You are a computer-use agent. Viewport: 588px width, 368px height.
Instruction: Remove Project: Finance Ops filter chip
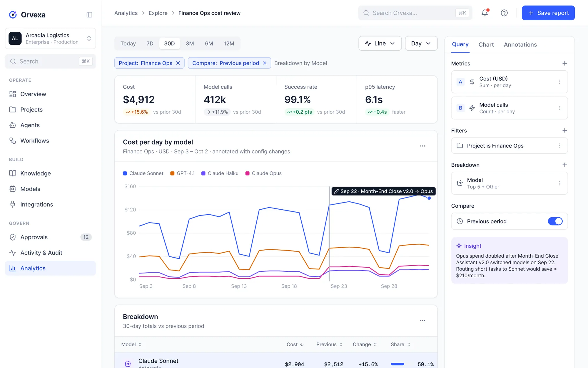(178, 63)
